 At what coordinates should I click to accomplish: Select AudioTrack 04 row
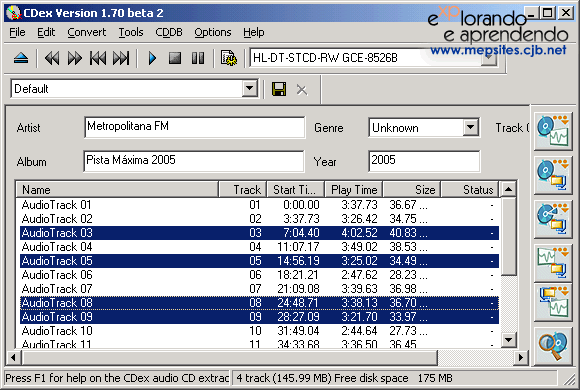[x=259, y=247]
